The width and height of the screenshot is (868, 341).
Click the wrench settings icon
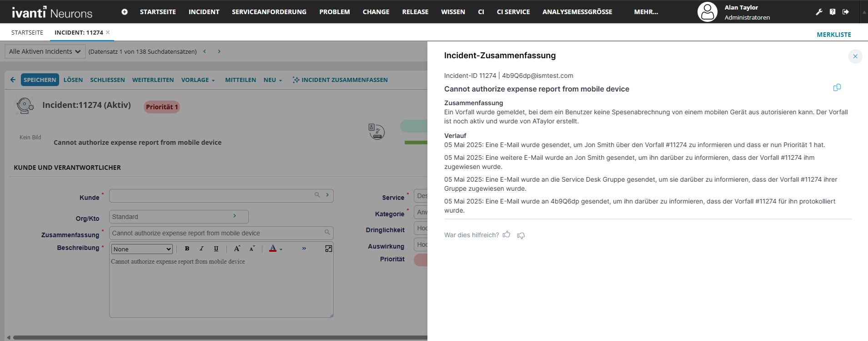819,12
